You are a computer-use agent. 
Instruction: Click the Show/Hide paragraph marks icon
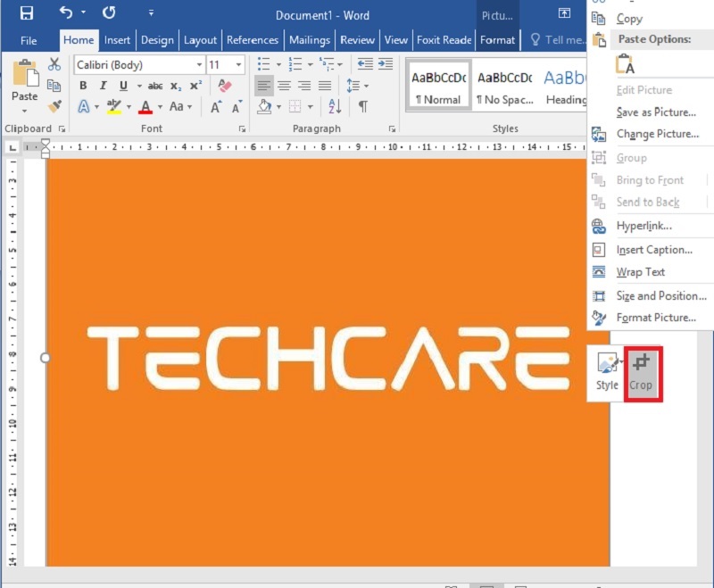tap(363, 106)
